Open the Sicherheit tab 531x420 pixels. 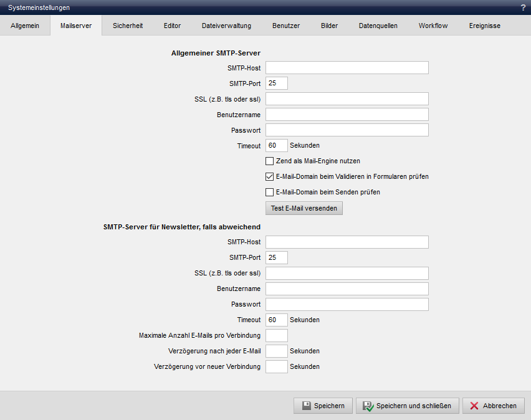128,26
